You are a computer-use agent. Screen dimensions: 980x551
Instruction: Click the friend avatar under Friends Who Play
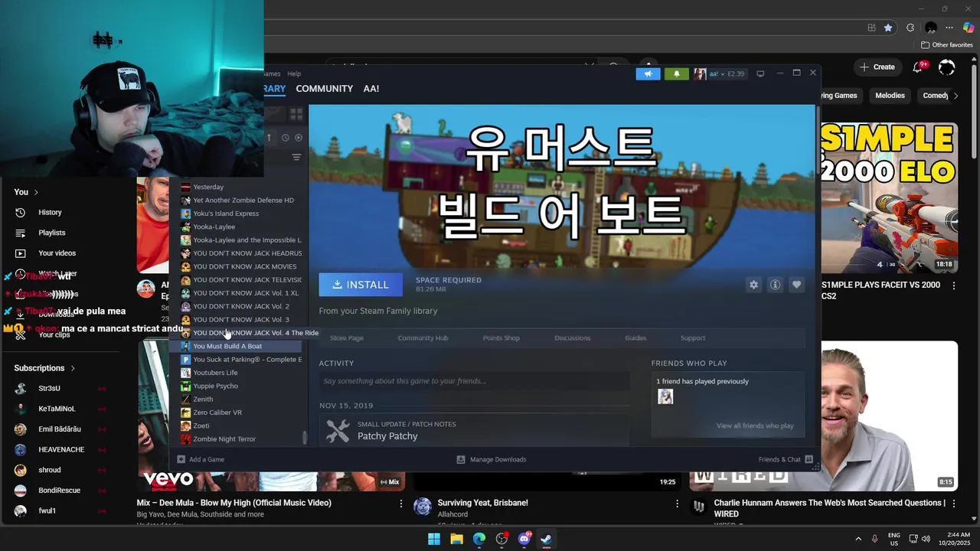(665, 396)
